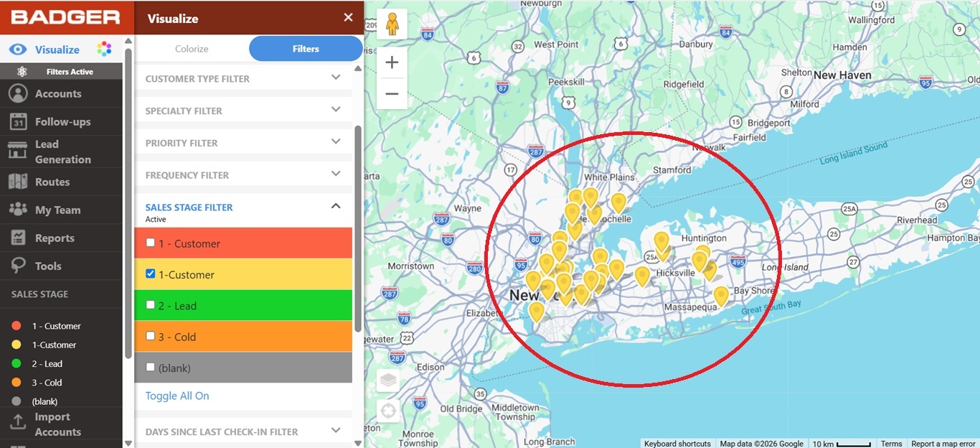The width and height of the screenshot is (980, 448).
Task: Click the SALES STAGE legend heading
Action: click(x=40, y=294)
